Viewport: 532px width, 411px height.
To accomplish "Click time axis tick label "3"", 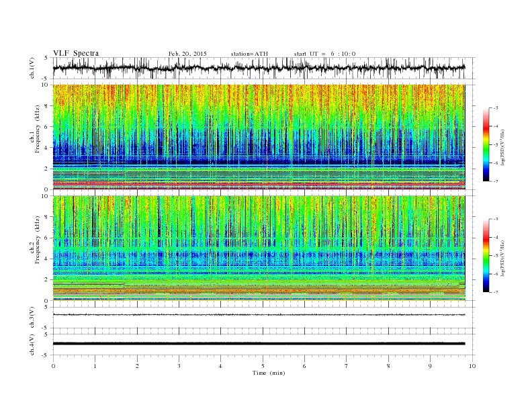I will (x=179, y=366).
